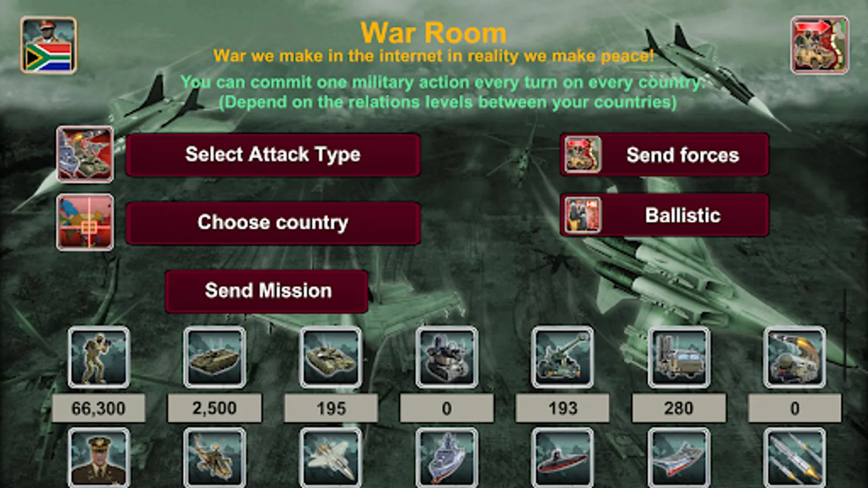Tap the send forces icon at top right
The height and width of the screenshot is (488, 868).
coord(819,45)
